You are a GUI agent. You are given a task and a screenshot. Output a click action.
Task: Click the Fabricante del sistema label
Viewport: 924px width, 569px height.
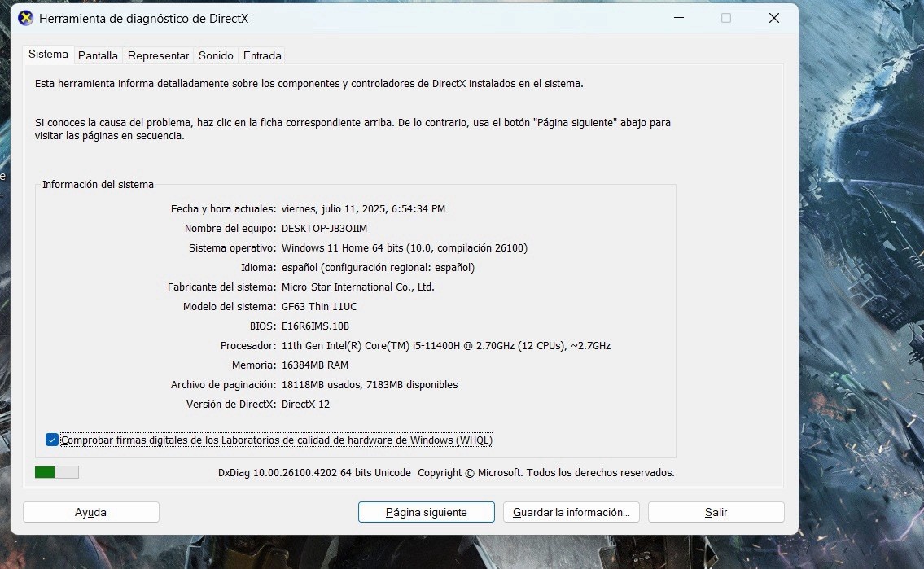221,287
